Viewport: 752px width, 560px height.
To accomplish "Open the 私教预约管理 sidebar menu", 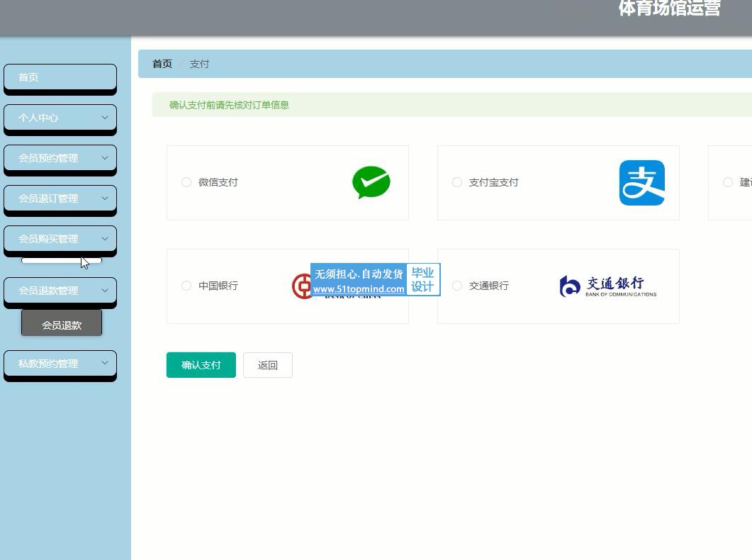I will 60,364.
